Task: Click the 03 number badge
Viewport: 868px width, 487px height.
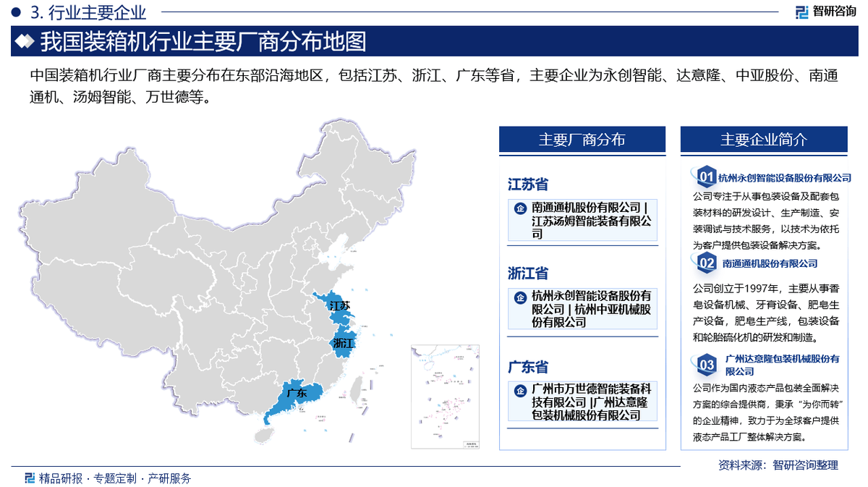Action: pyautogui.click(x=706, y=363)
